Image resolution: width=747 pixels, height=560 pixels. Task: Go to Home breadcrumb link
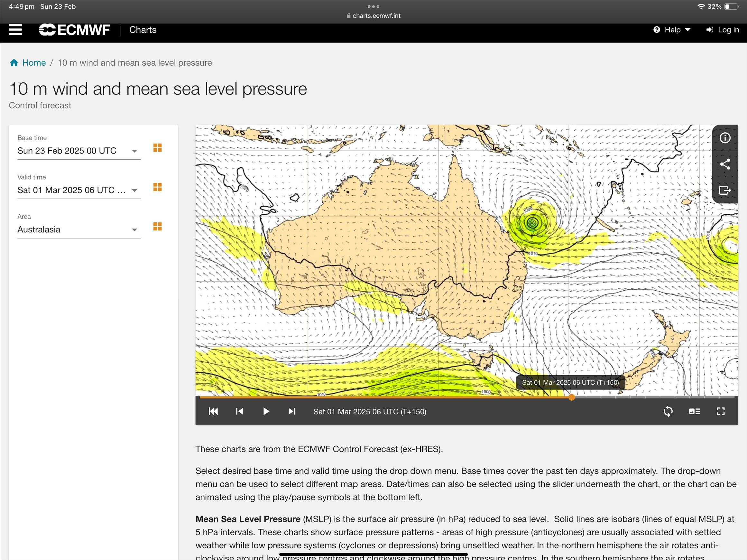coord(34,63)
